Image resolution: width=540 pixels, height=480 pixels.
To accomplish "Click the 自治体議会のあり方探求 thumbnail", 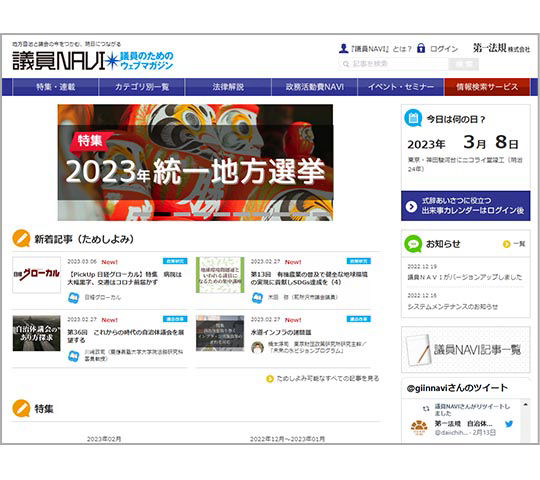I will coord(37,333).
